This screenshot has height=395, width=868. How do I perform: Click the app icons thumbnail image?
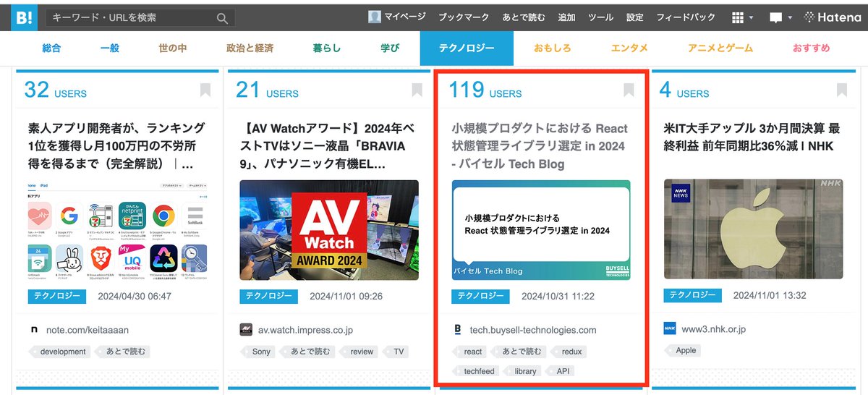pos(117,230)
